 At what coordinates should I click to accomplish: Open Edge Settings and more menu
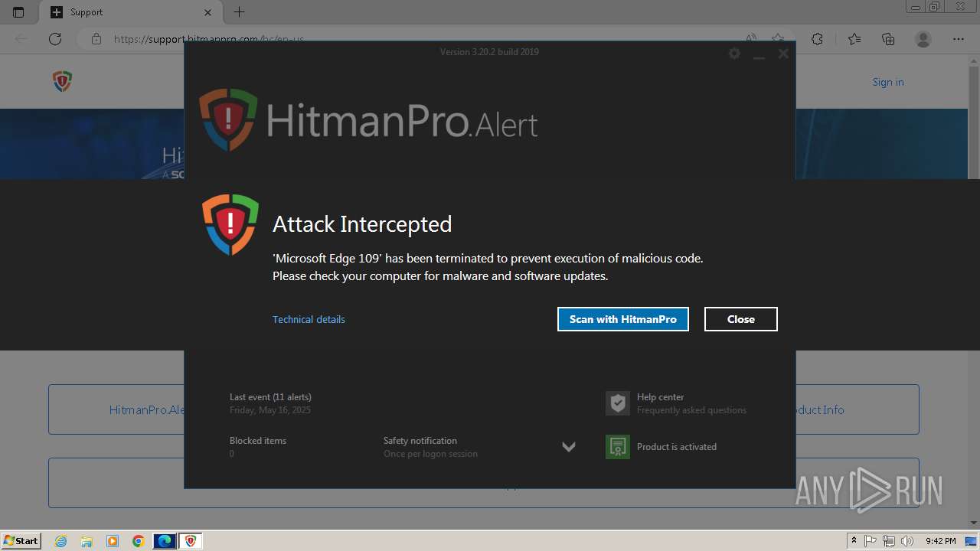(x=959, y=39)
